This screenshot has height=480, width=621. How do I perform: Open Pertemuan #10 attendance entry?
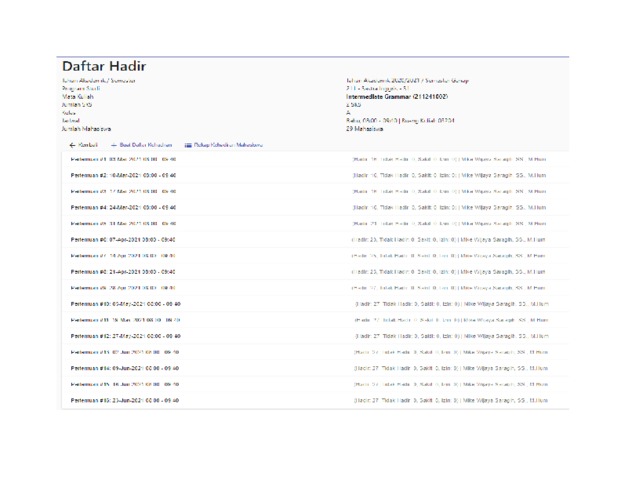125,303
